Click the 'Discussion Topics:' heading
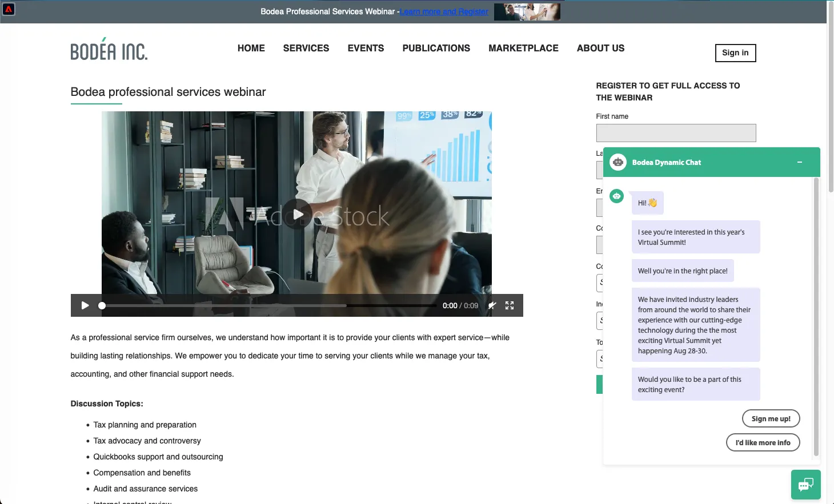 [107, 404]
